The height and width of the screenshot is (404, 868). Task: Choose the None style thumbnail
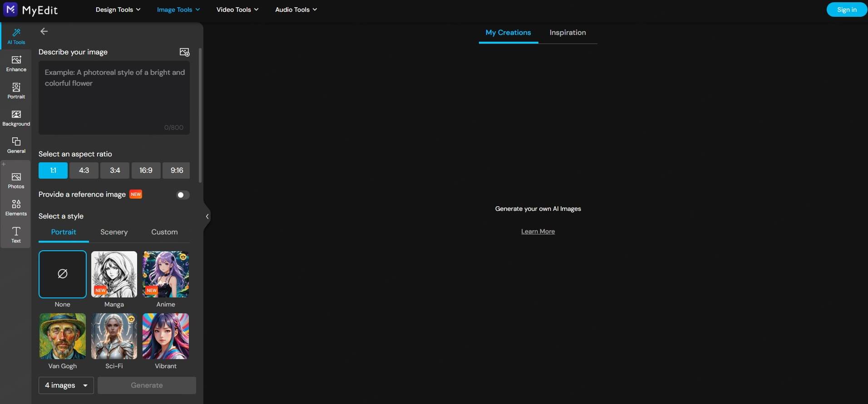pyautogui.click(x=63, y=274)
